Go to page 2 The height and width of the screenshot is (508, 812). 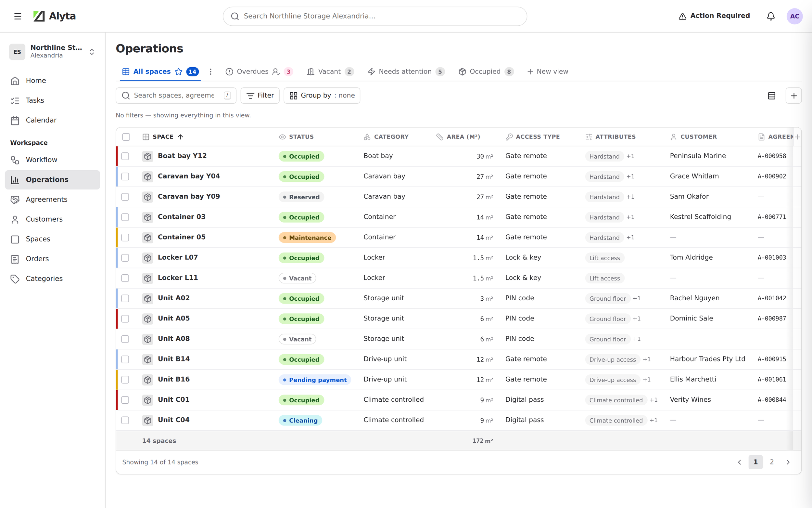[771, 462]
